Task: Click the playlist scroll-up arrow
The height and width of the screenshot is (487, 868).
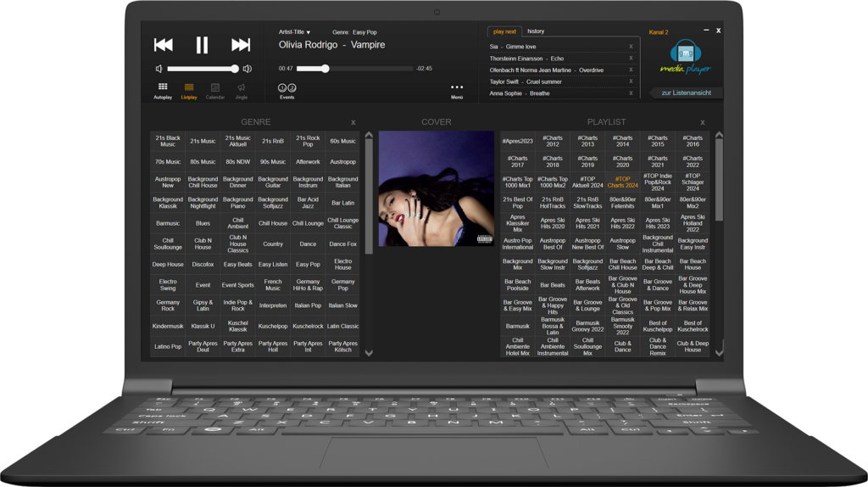Action: click(719, 135)
